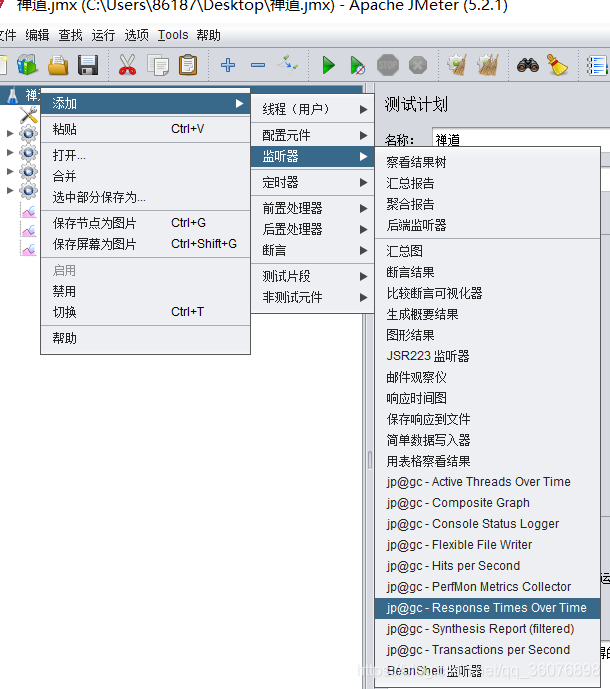Open the Tools menu
This screenshot has width=610, height=689.
[x=173, y=35]
